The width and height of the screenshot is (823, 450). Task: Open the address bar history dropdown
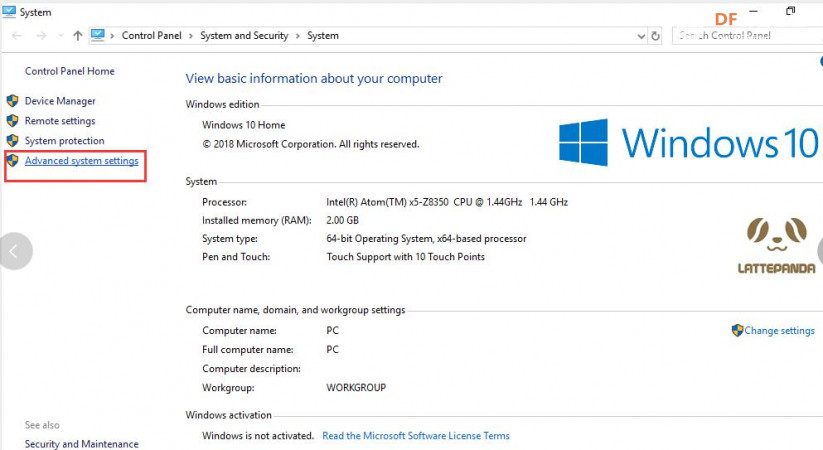pos(641,36)
